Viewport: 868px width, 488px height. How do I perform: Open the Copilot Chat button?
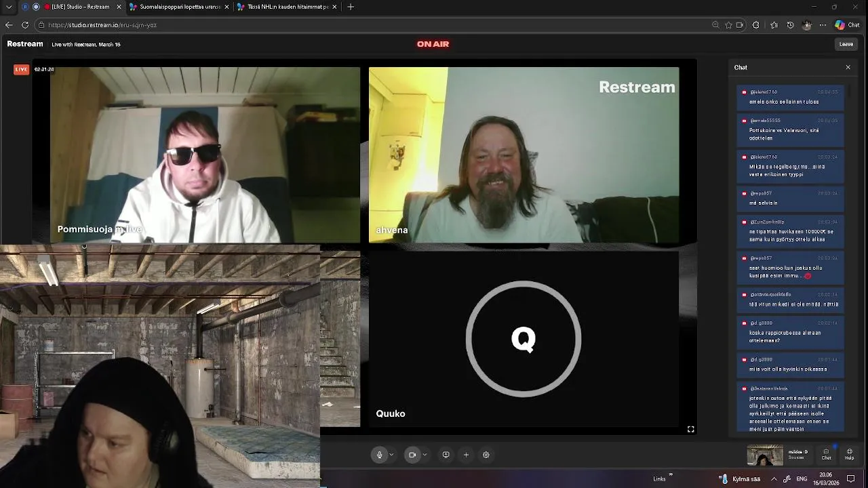pyautogui.click(x=848, y=25)
